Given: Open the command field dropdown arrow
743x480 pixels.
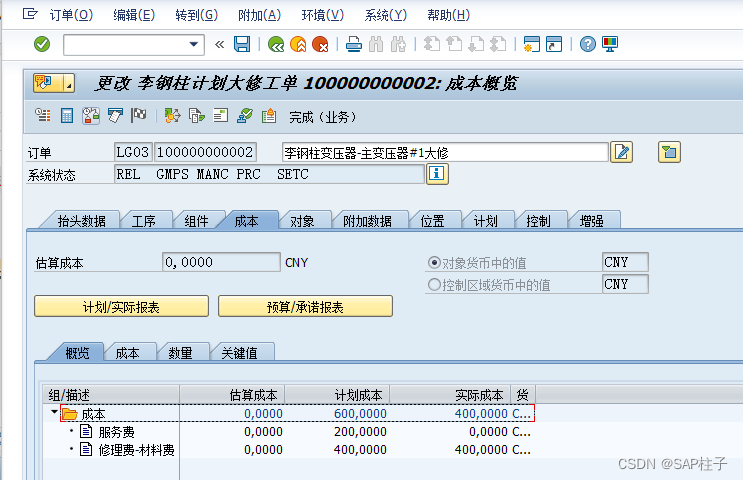Looking at the screenshot, I should pyautogui.click(x=193, y=45).
